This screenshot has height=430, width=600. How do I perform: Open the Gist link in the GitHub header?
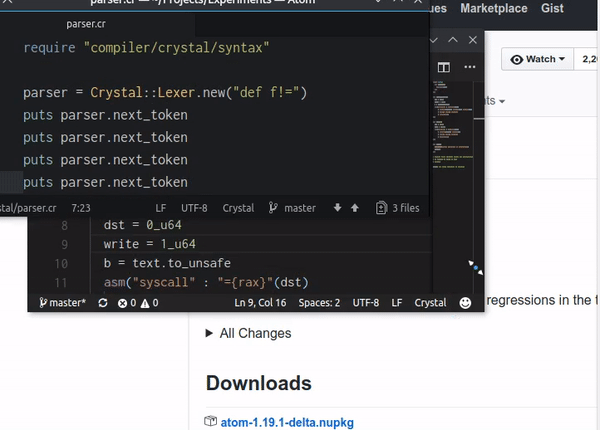coord(552,8)
